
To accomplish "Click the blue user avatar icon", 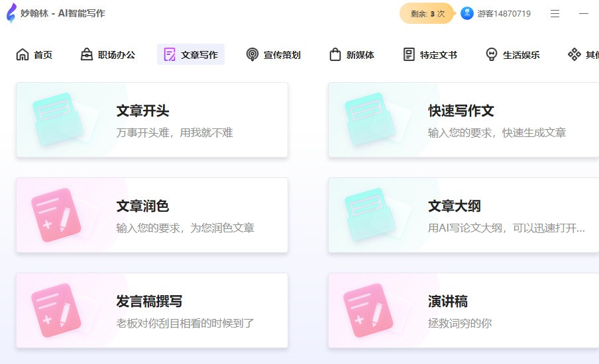I will click(467, 13).
